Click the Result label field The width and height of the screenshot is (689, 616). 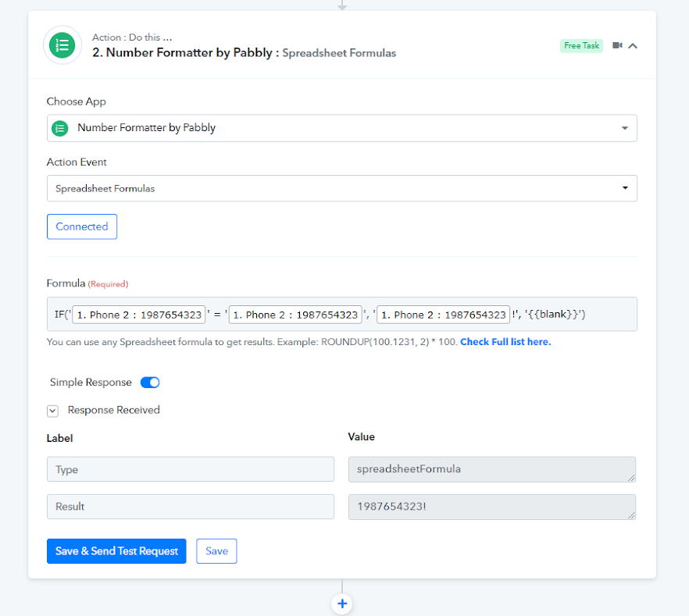pyautogui.click(x=191, y=507)
